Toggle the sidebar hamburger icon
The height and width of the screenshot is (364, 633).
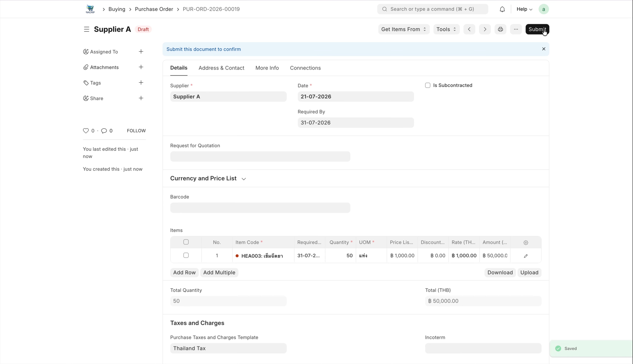[87, 29]
